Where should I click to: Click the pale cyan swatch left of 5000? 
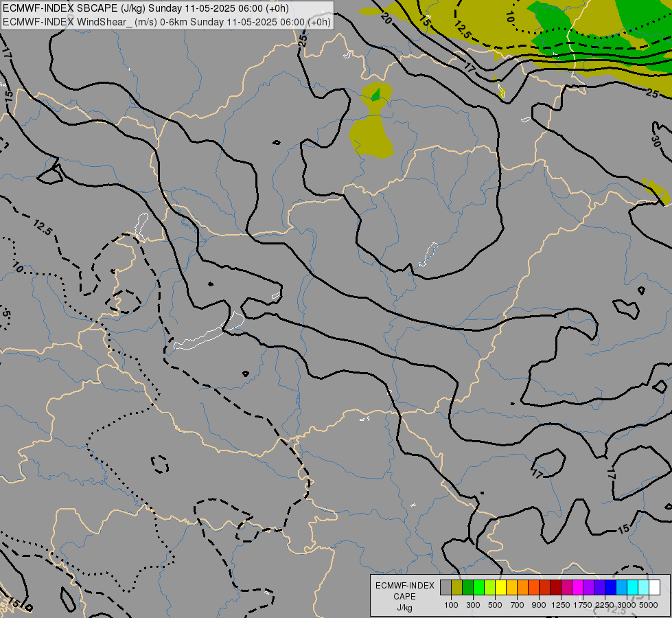tap(643, 588)
